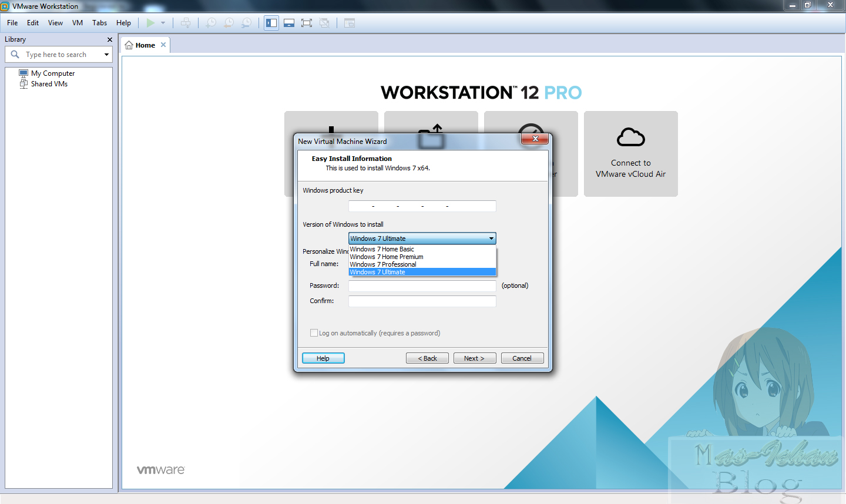Enter full screen mode via toolbar icon

click(307, 23)
